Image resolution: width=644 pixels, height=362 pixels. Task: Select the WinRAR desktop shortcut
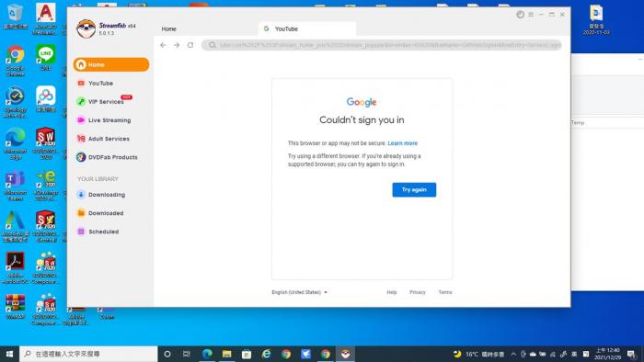[16, 306]
